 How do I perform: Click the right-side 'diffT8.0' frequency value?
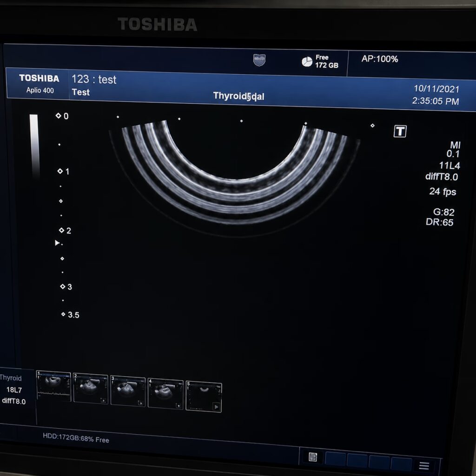pos(442,177)
